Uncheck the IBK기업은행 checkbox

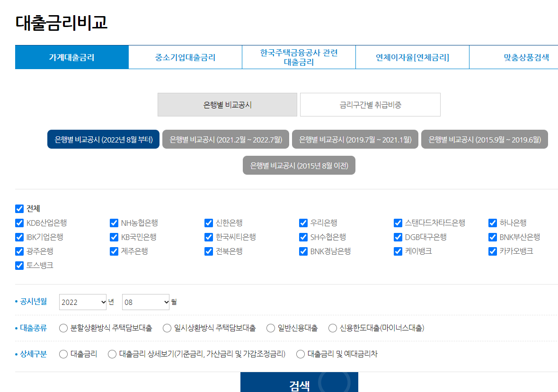click(19, 237)
